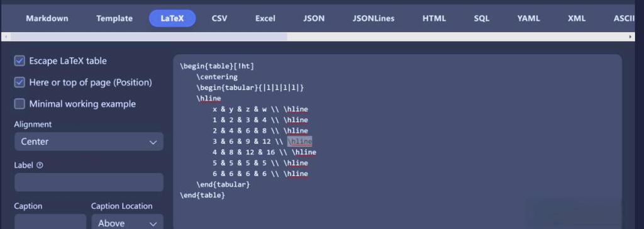Viewport: 644px width, 229px height.
Task: Switch to YAML tab
Action: (528, 18)
